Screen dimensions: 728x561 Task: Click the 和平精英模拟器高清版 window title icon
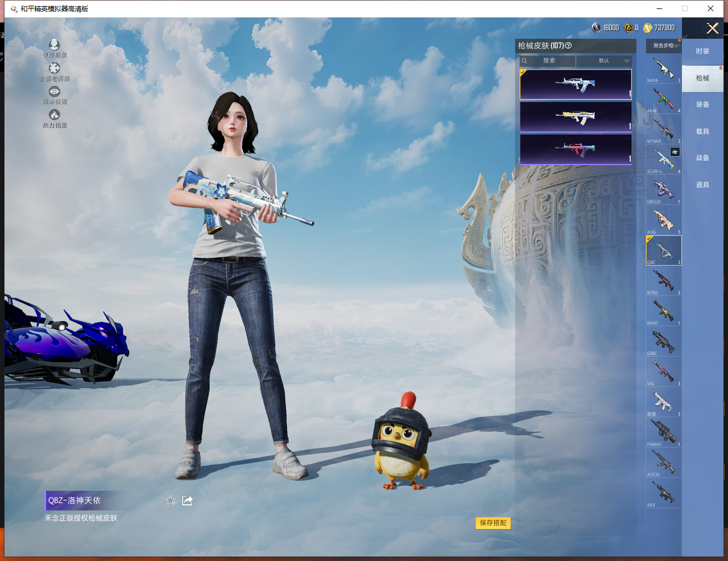pyautogui.click(x=14, y=8)
